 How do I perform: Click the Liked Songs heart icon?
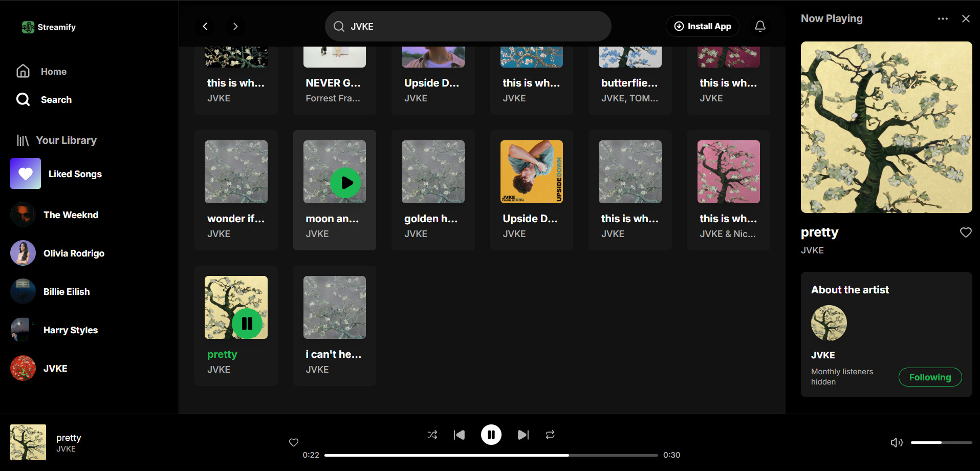(x=26, y=174)
